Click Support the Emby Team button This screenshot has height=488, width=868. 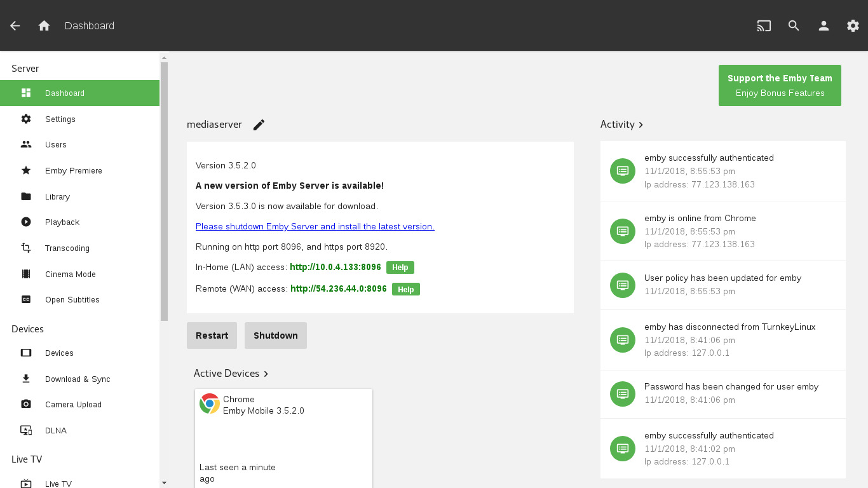tap(780, 86)
